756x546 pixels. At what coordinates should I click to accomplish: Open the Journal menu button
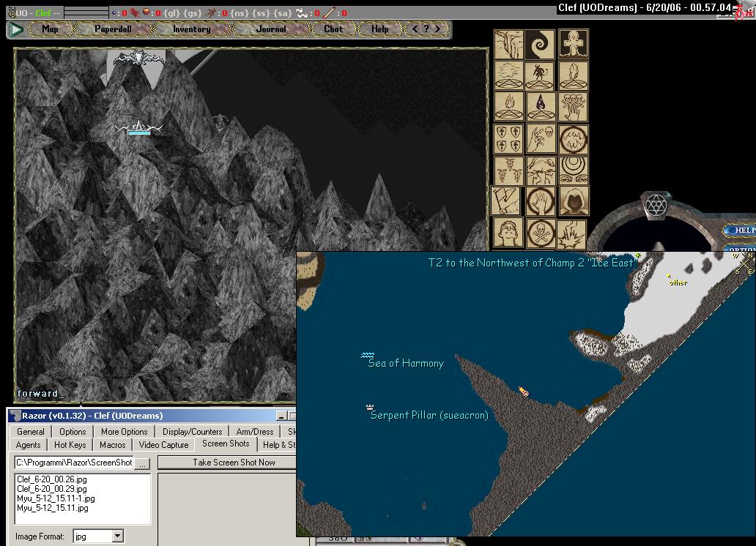coord(270,29)
